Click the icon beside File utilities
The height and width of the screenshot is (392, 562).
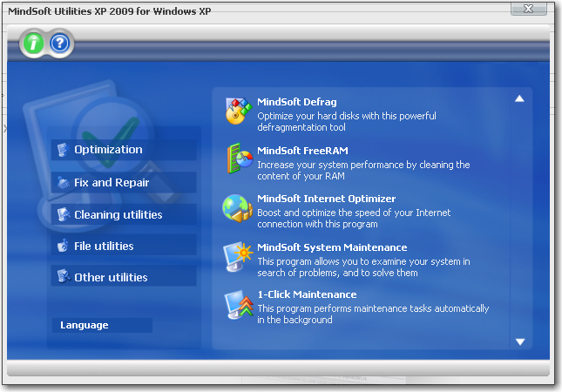[63, 246]
